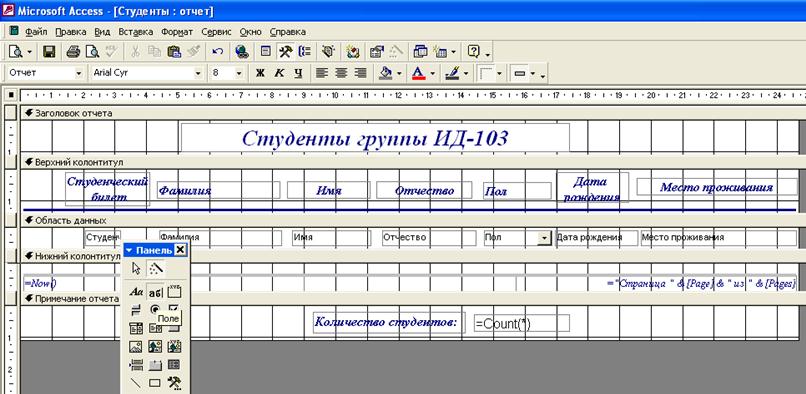This screenshot has width=806, height=394.
Task: Align text to the left
Action: [x=322, y=73]
